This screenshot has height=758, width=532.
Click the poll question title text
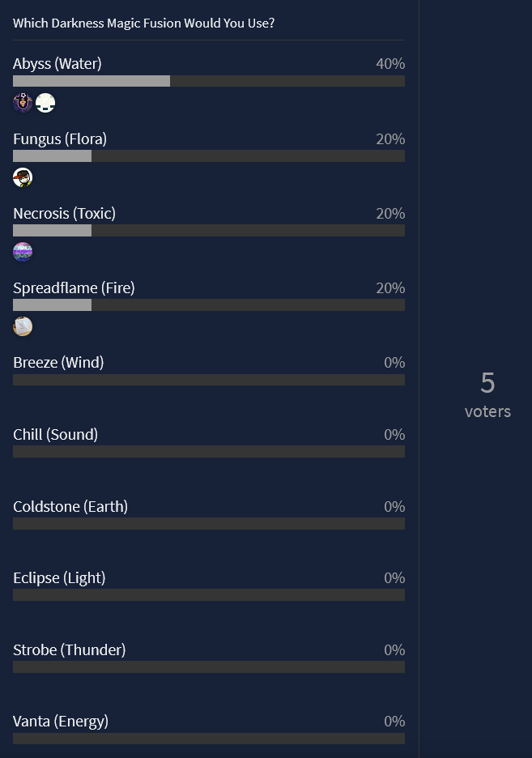click(143, 23)
